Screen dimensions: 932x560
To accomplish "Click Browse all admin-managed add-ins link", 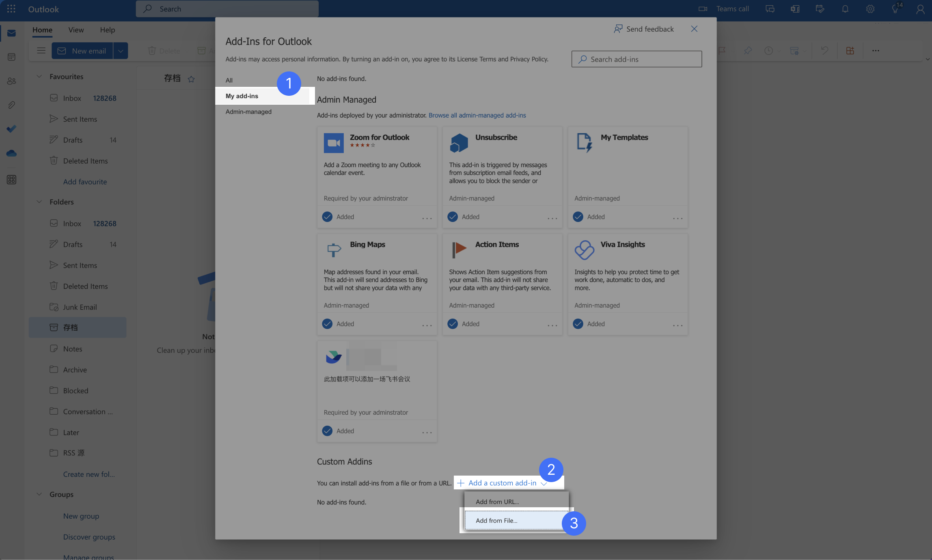I will click(x=477, y=115).
